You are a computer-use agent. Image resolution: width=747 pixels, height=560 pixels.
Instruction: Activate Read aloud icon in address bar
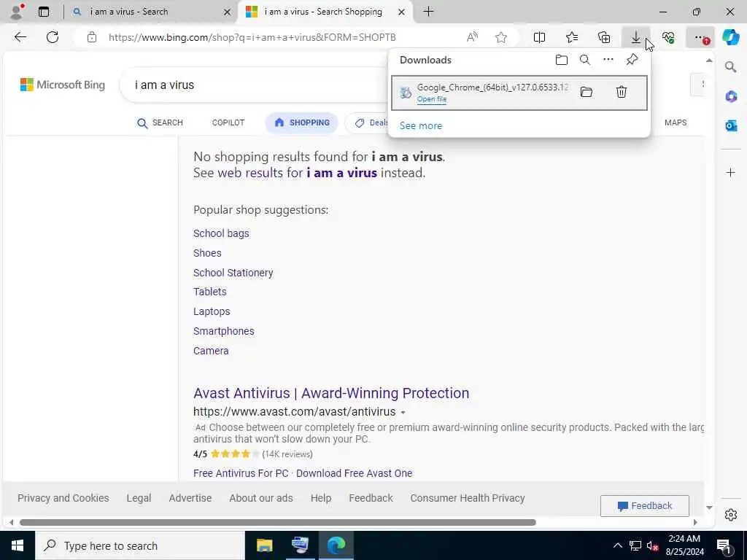coord(472,37)
